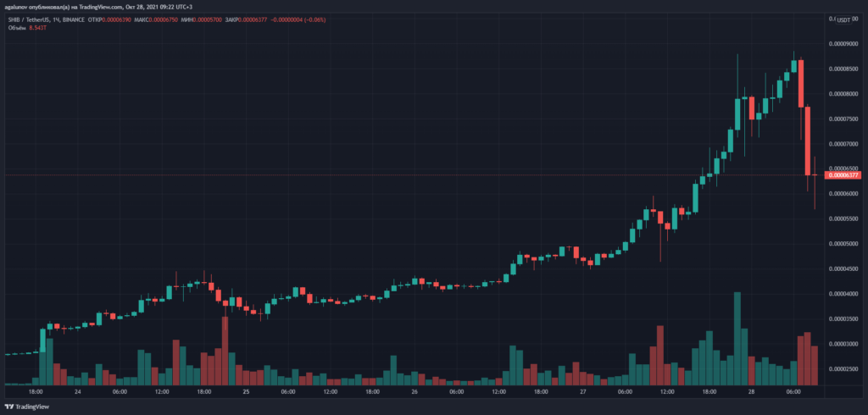Click the 0.00005000 price axis label

[844, 244]
